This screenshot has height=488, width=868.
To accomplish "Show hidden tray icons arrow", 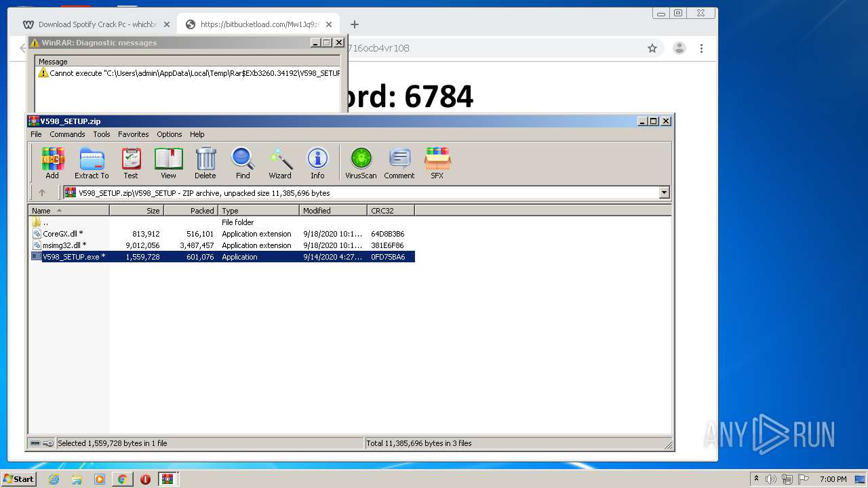I will point(756,479).
